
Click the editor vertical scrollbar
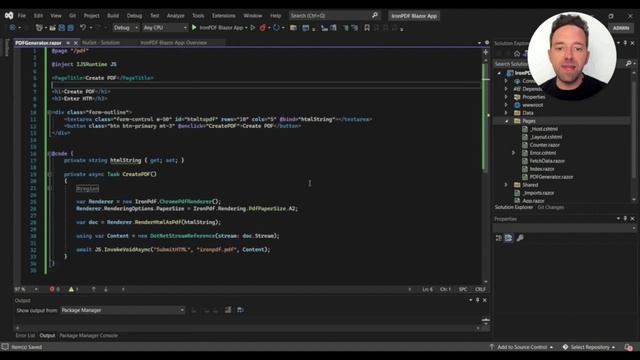point(485,171)
